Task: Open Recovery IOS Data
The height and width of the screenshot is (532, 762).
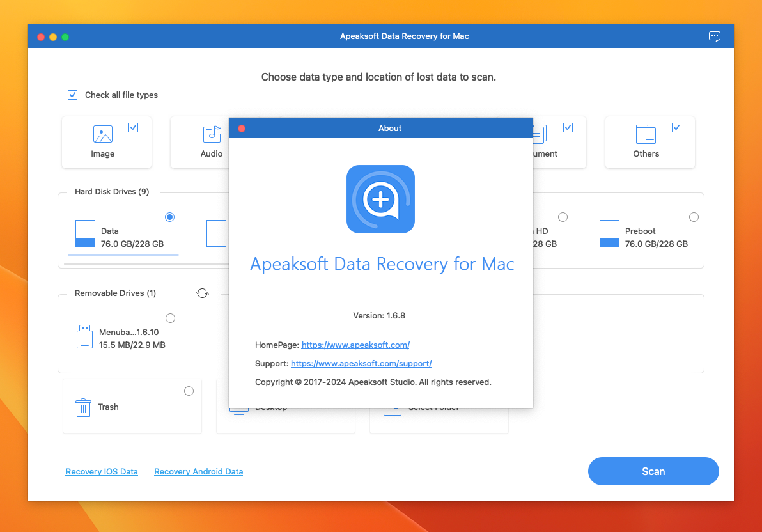Action: pyautogui.click(x=102, y=471)
